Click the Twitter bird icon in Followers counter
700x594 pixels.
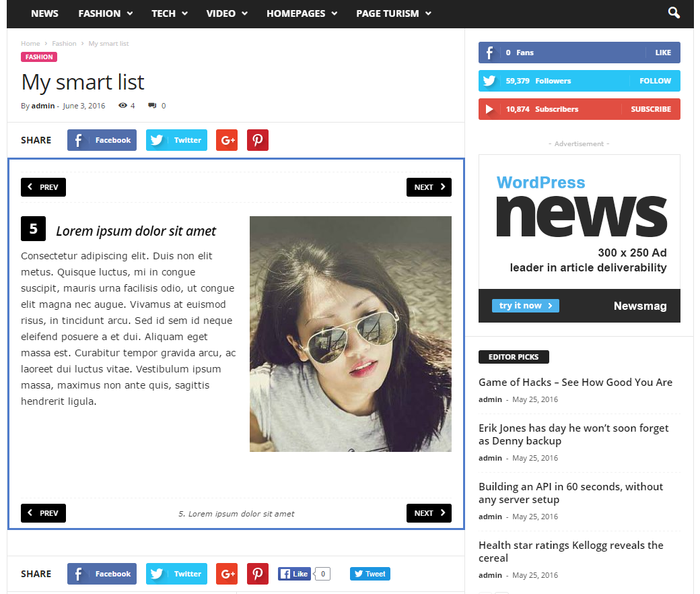(489, 81)
